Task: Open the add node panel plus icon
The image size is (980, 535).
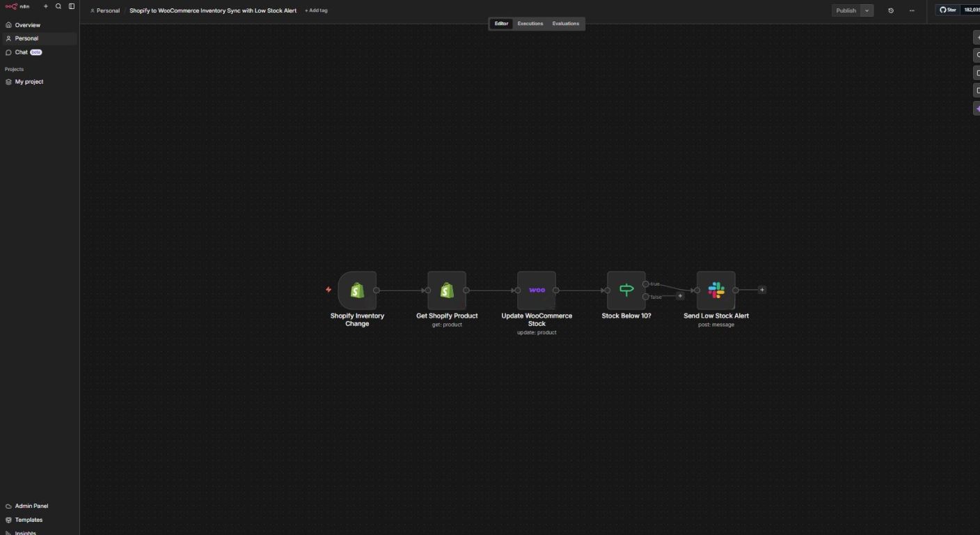Action: tap(978, 36)
